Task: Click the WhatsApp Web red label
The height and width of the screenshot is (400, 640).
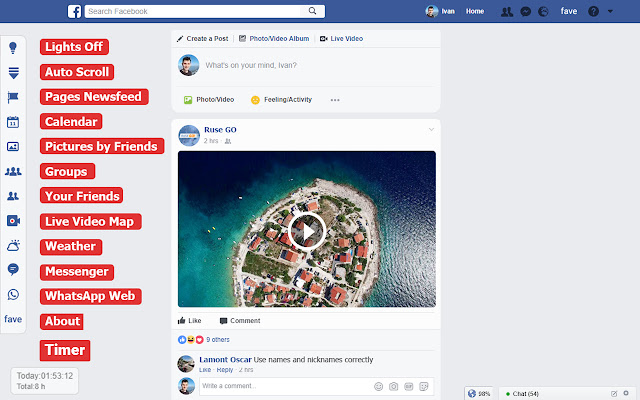Action: (91, 296)
